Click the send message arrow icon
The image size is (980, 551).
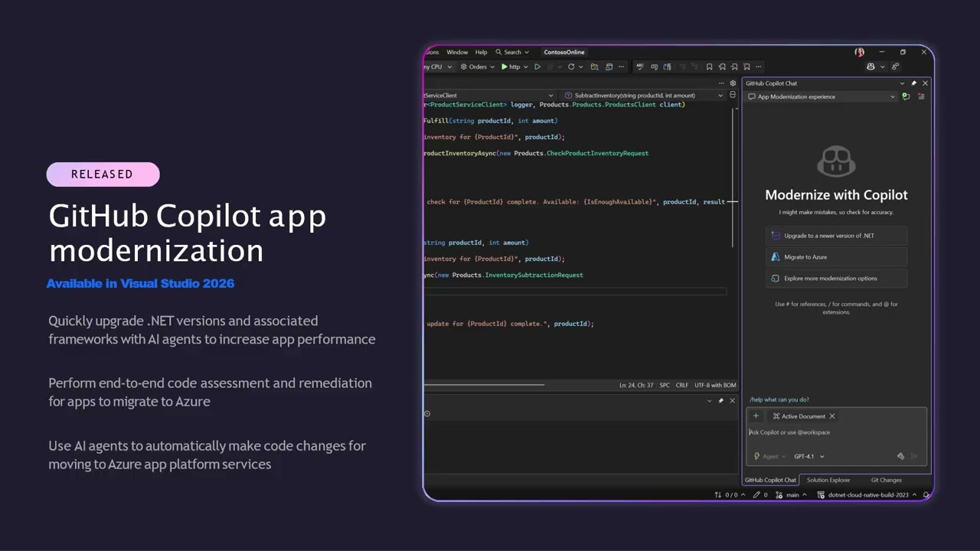pyautogui.click(x=914, y=456)
